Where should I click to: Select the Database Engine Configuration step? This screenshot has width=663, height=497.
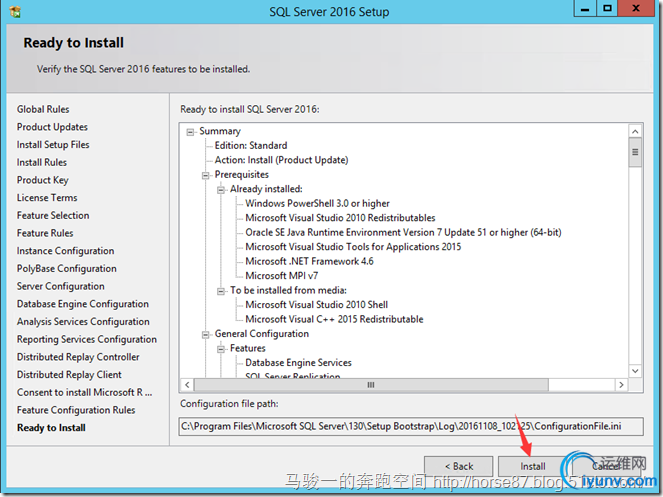tap(83, 305)
